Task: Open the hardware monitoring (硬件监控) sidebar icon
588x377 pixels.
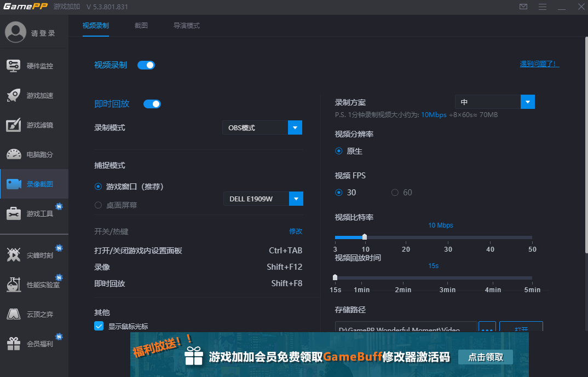Action: tap(14, 66)
